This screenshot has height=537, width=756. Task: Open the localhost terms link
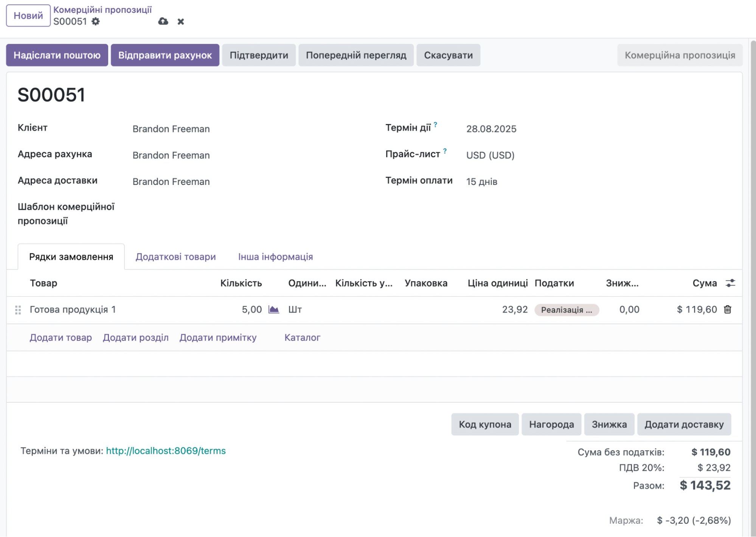(166, 451)
